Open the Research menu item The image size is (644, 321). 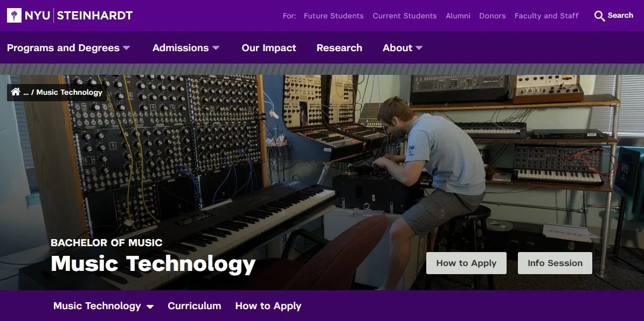pos(340,48)
